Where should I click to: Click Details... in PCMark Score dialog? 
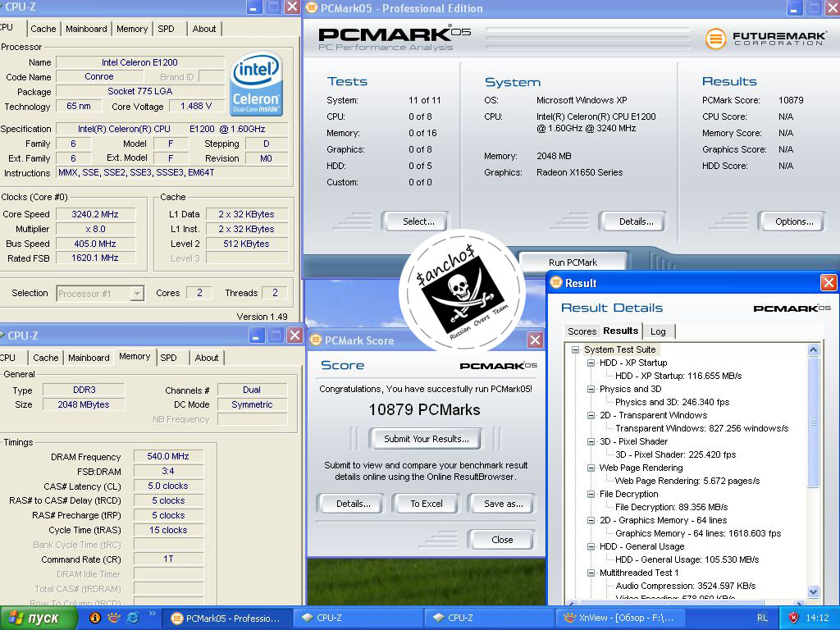click(353, 504)
